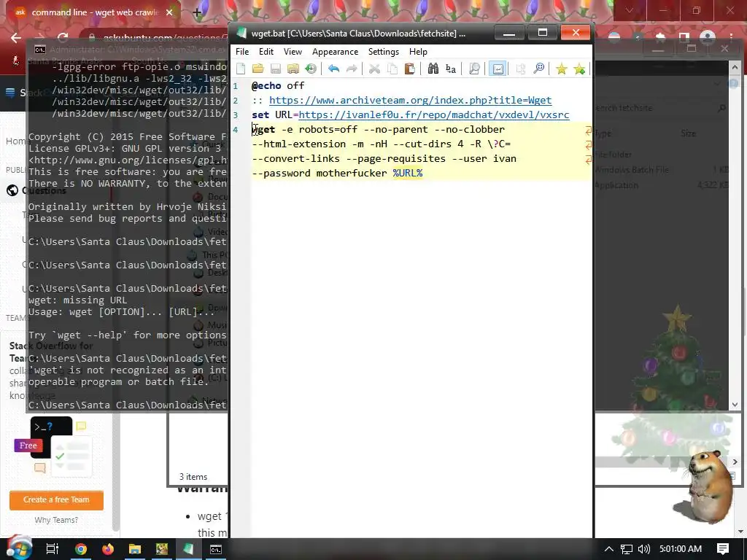Open the File menu

(x=242, y=52)
